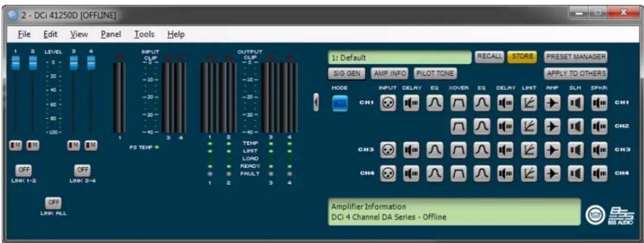644x243 pixels.
Task: Click the channel 4 level fader
Action: tap(91, 63)
